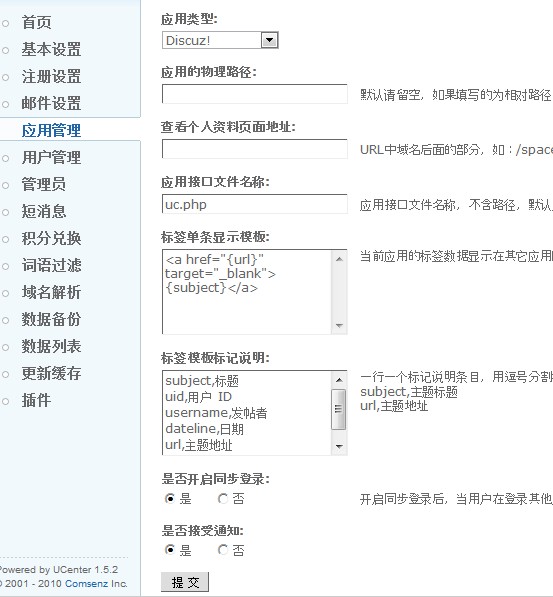Screen dimensions: 553x597
Task: Click the 标签模板标记说明 scrollbar thumb
Action: (x=339, y=409)
